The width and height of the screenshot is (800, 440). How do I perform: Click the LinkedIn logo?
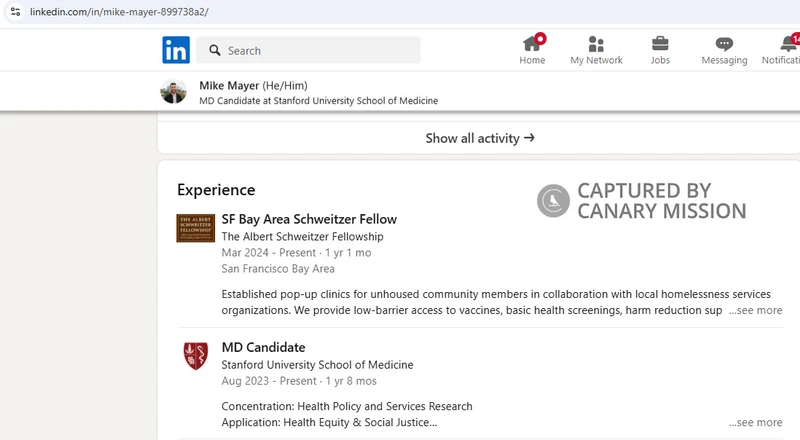coord(176,50)
